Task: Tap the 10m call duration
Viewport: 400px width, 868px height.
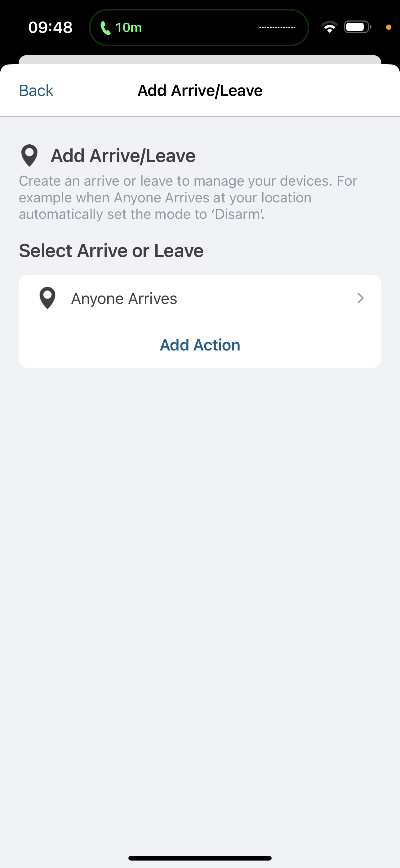Action: [x=128, y=28]
